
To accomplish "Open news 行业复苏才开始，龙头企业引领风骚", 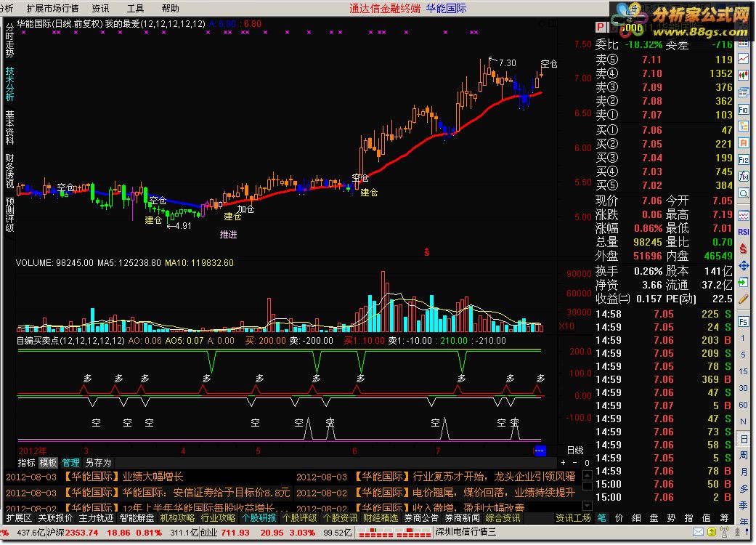I will [x=495, y=477].
